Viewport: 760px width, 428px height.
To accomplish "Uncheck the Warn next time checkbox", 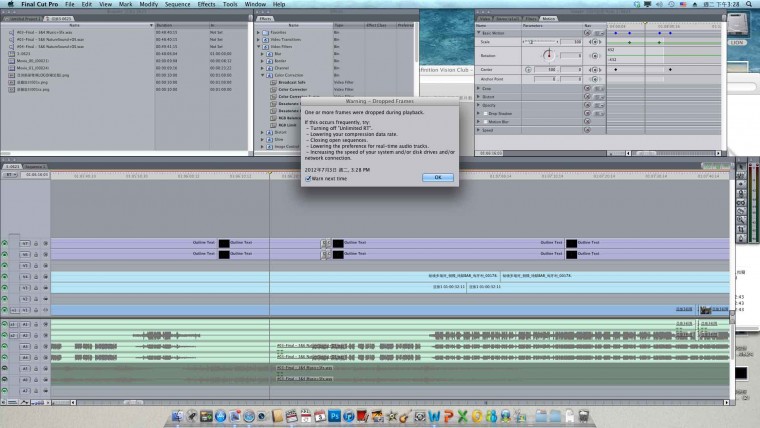I will click(x=306, y=178).
